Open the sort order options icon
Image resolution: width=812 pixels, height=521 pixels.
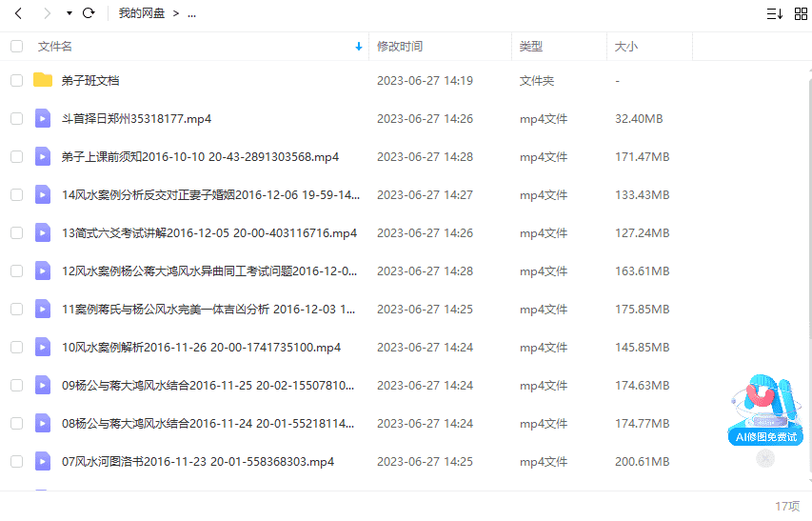[x=774, y=13]
